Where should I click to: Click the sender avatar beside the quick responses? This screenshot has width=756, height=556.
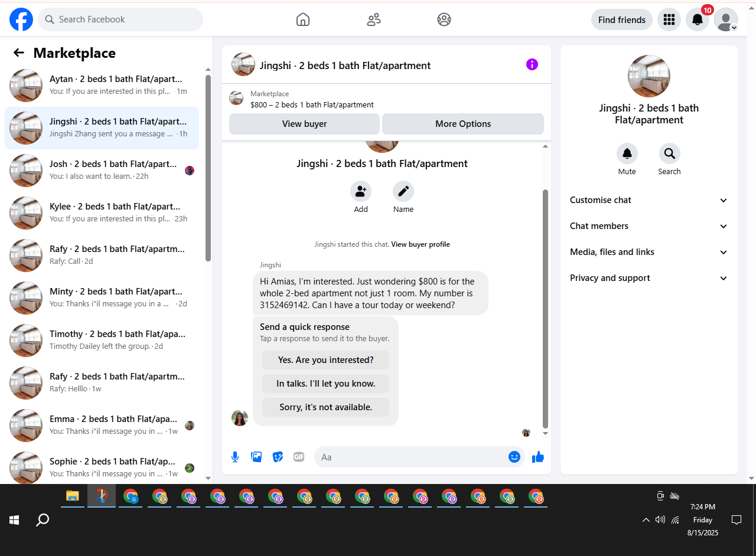[x=240, y=418]
